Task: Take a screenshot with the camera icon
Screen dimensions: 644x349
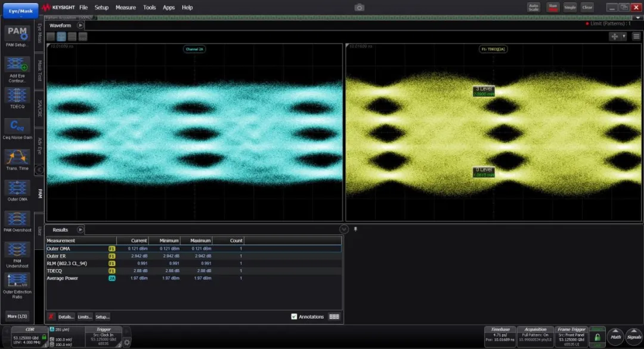Action: (359, 7)
